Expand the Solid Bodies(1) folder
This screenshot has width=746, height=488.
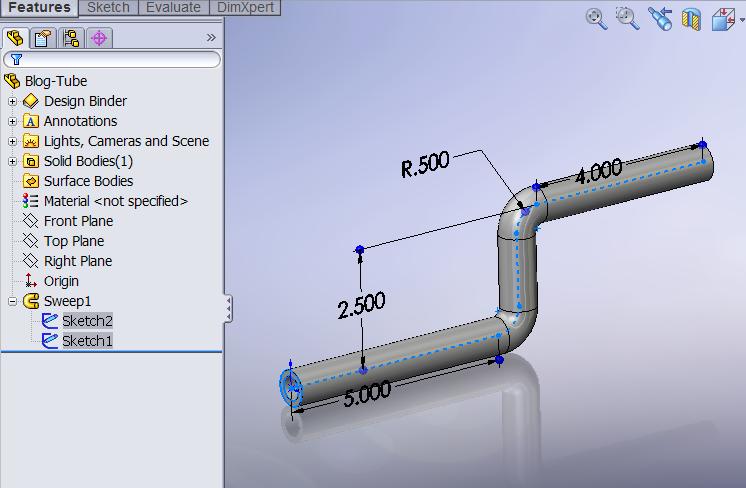click(x=12, y=161)
